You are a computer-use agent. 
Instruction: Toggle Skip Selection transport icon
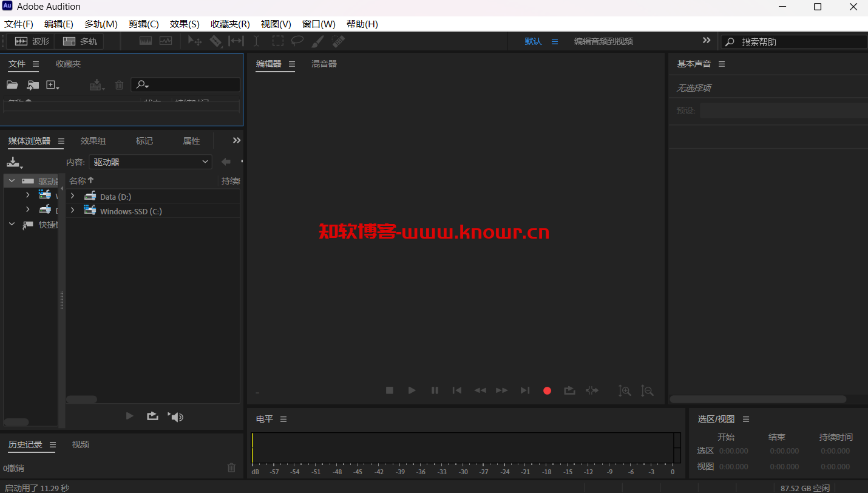pos(592,390)
